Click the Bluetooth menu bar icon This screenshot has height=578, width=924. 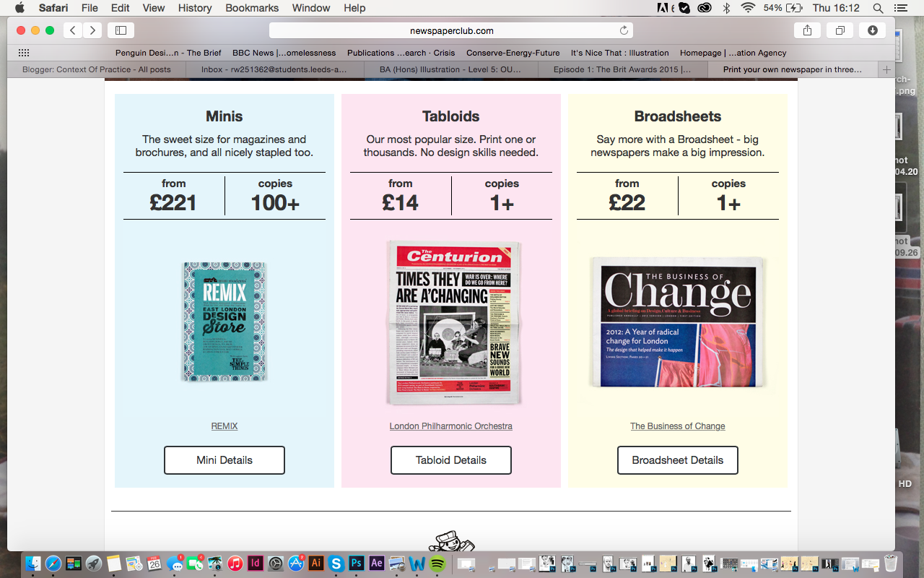(x=727, y=8)
